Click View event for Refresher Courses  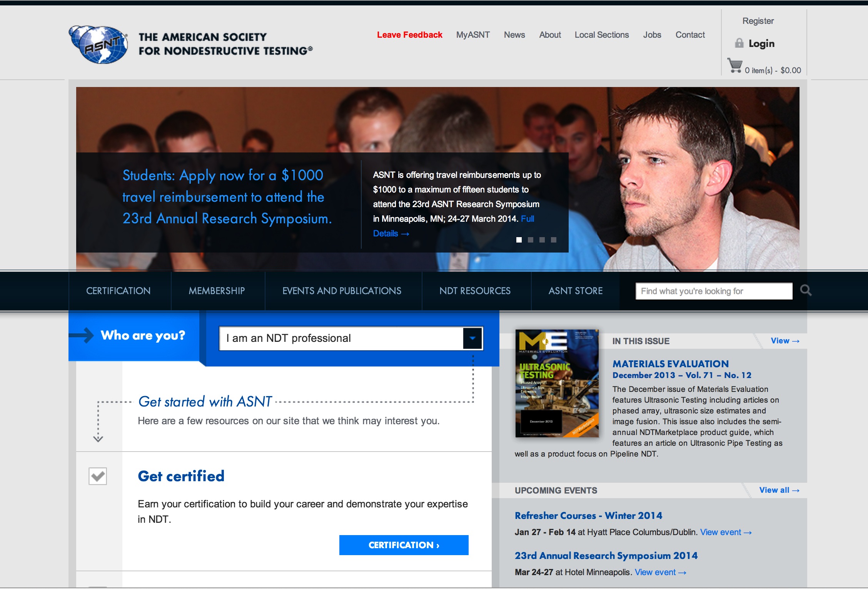pos(726,532)
